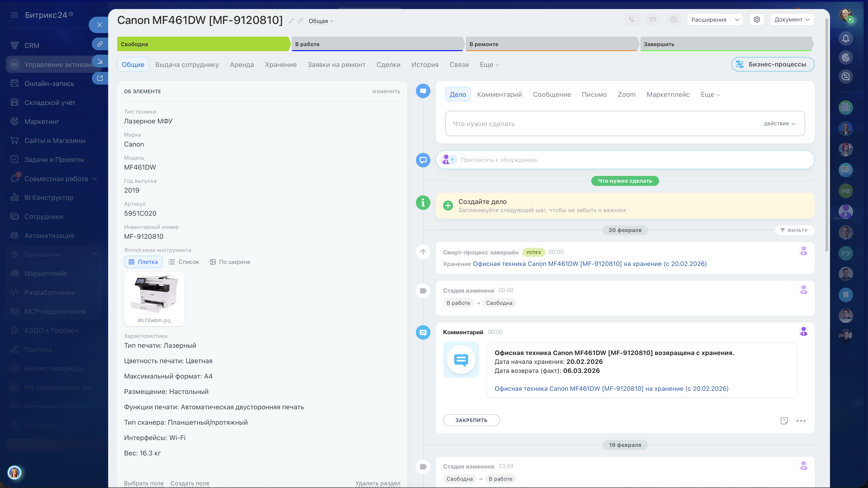Click the copy link icon beside title
Screen dimensions: 868x488
tap(300, 21)
